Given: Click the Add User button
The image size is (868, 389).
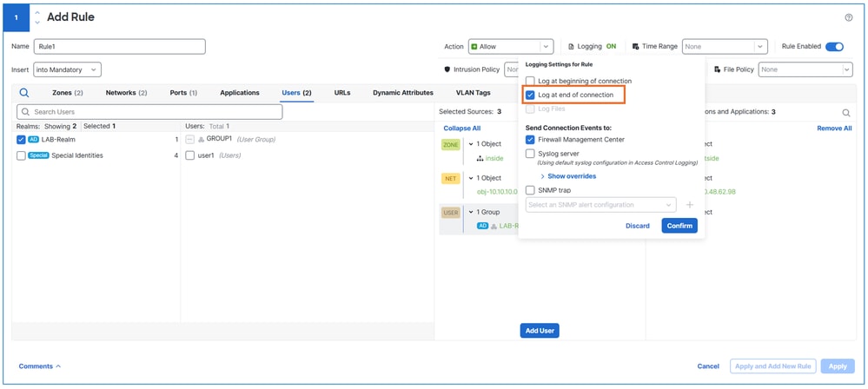Looking at the screenshot, I should (x=540, y=330).
